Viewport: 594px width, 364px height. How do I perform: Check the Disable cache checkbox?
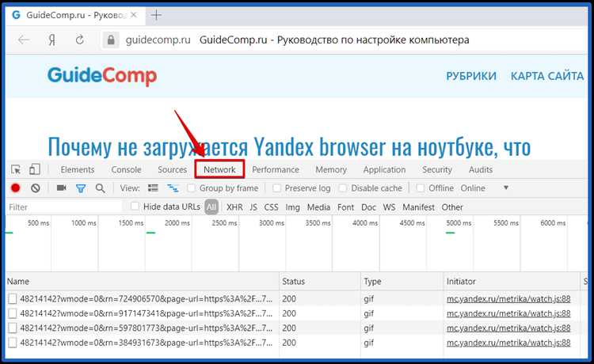pyautogui.click(x=343, y=188)
